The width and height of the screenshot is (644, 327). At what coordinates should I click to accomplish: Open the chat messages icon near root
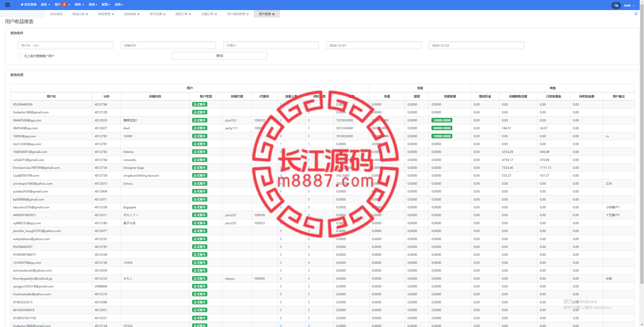point(616,5)
